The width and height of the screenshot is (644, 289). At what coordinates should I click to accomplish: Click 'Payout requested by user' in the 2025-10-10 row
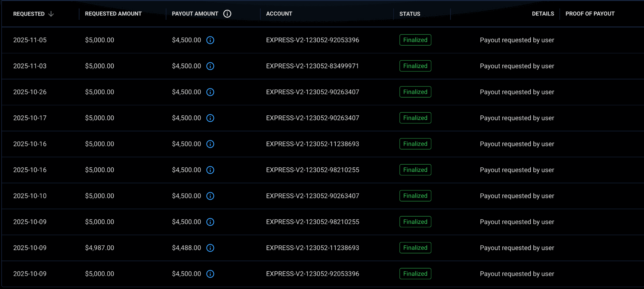(517, 196)
